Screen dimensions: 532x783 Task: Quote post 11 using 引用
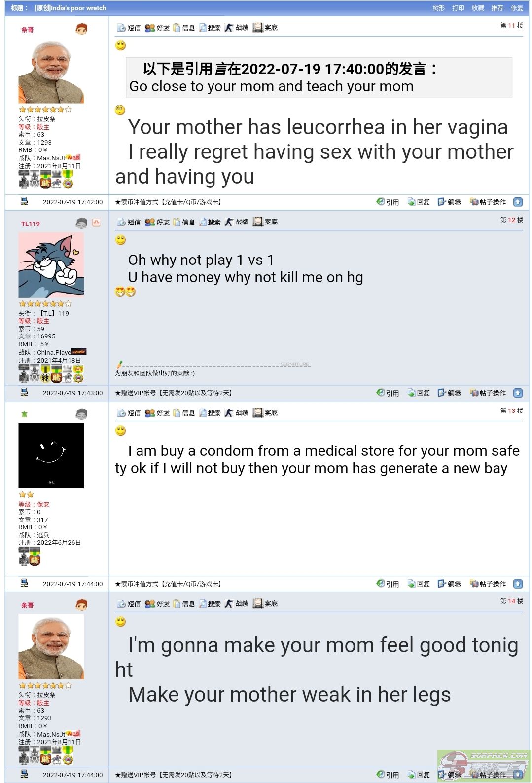click(x=388, y=202)
